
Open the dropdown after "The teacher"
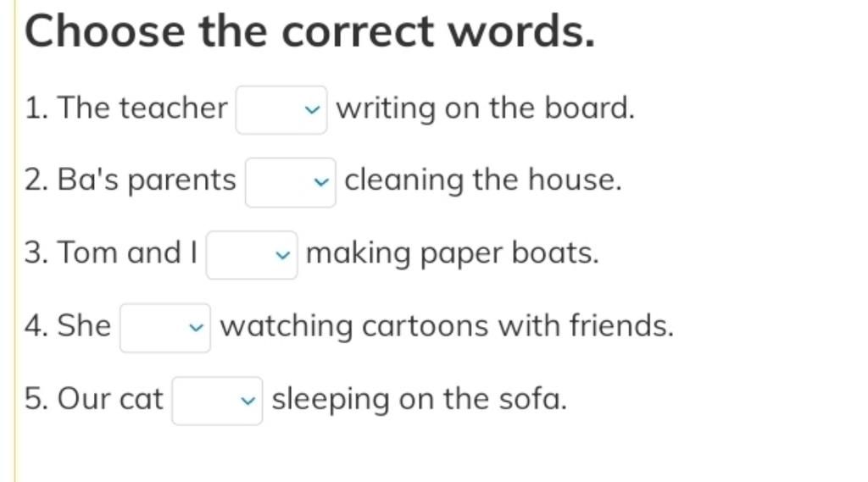pyautogui.click(x=281, y=109)
